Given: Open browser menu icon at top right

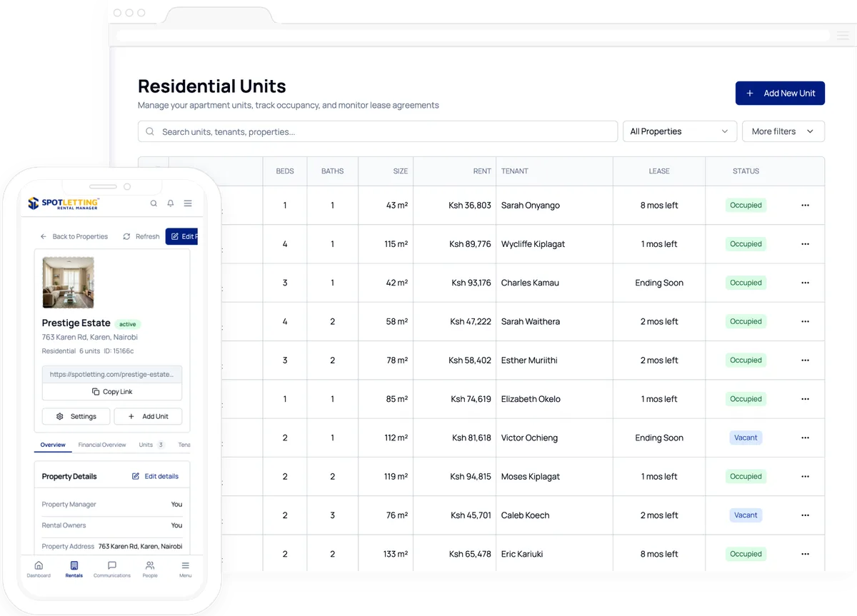Looking at the screenshot, I should tap(843, 36).
